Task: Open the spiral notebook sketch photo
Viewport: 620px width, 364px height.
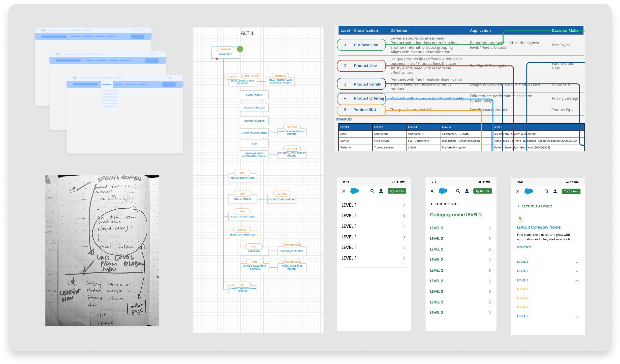Action: 102,251
